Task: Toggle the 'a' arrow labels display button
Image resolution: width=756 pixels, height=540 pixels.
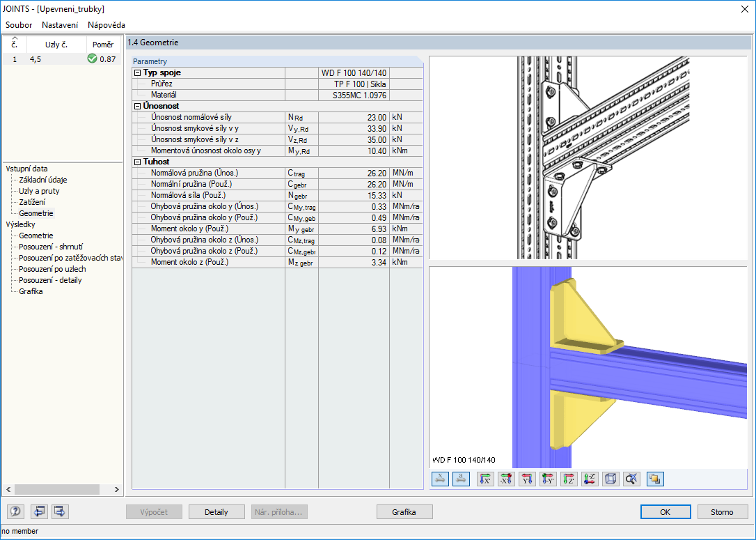Action: click(461, 479)
